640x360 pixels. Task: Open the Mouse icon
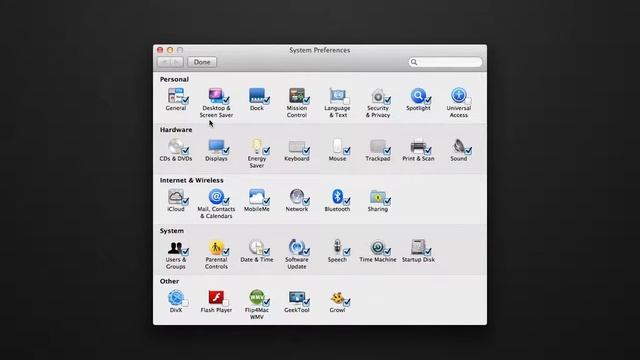point(337,146)
